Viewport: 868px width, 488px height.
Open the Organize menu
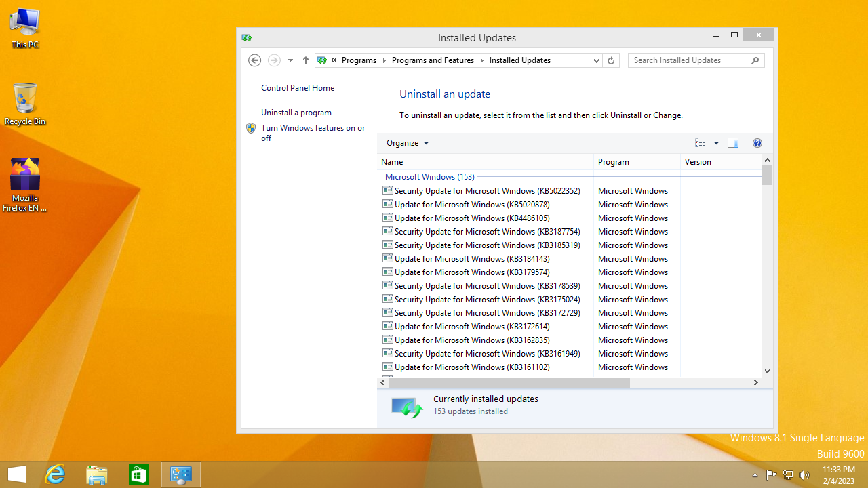408,143
